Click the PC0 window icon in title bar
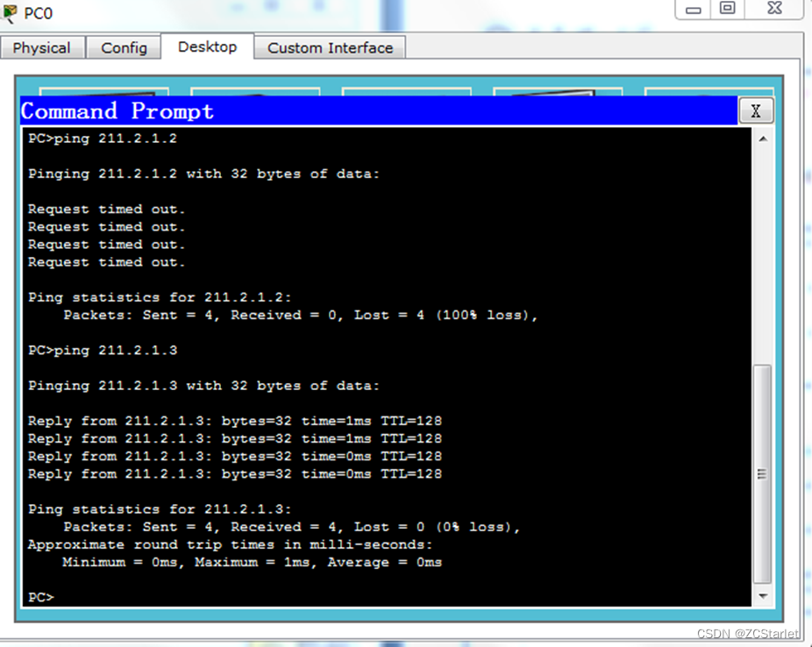 coord(10,13)
